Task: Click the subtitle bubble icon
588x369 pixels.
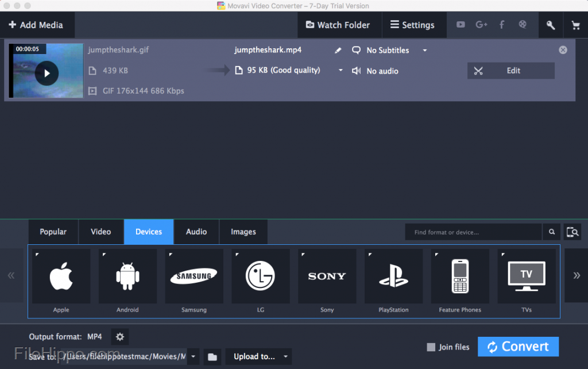Action: coord(356,50)
